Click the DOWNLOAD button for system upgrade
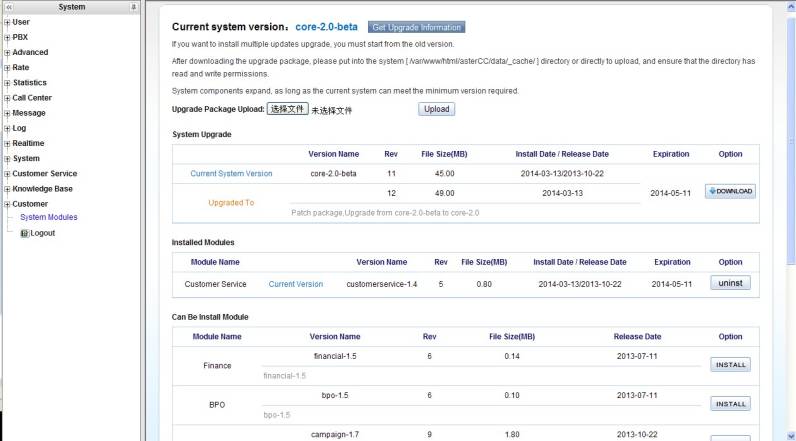Image resolution: width=796 pixels, height=441 pixels. tap(730, 191)
